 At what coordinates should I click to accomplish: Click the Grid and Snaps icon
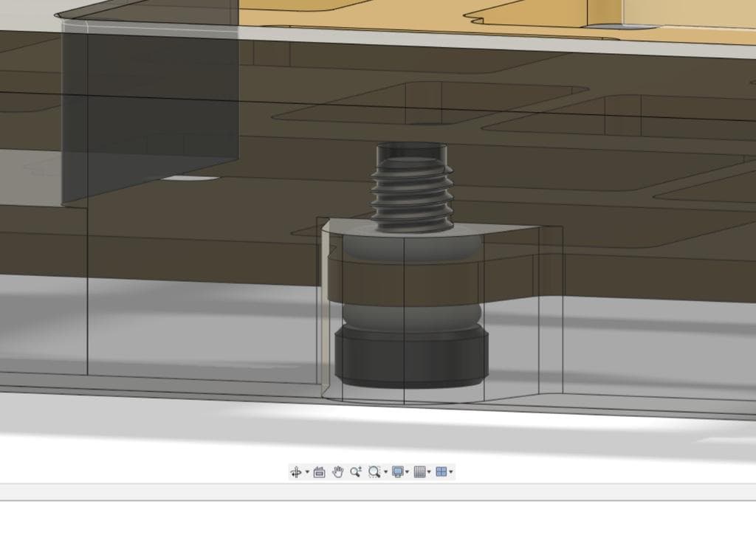click(419, 472)
